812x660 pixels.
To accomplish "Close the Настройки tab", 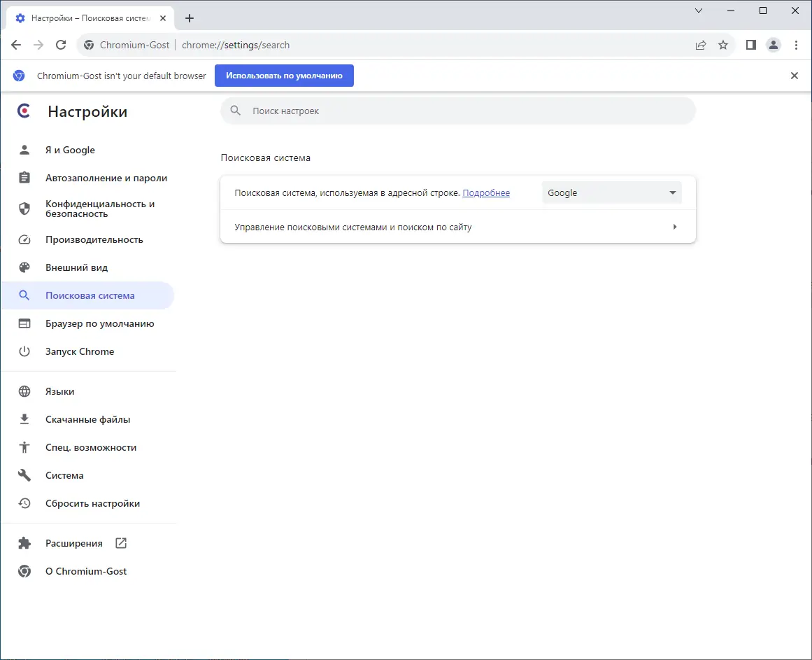I will click(162, 18).
